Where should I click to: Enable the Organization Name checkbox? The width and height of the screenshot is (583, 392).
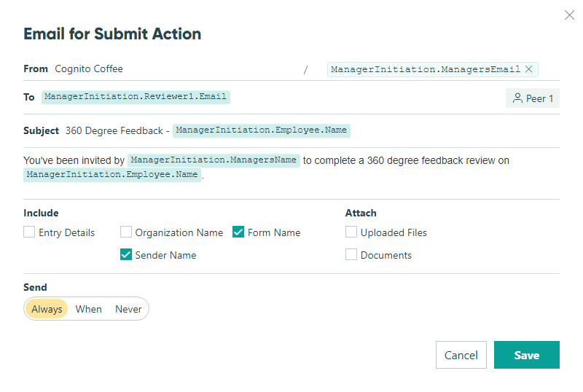[x=126, y=232]
